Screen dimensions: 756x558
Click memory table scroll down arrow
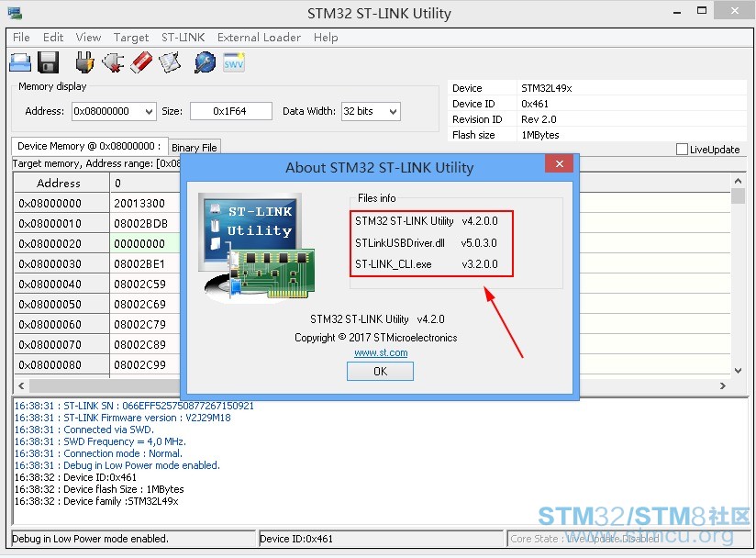[738, 371]
